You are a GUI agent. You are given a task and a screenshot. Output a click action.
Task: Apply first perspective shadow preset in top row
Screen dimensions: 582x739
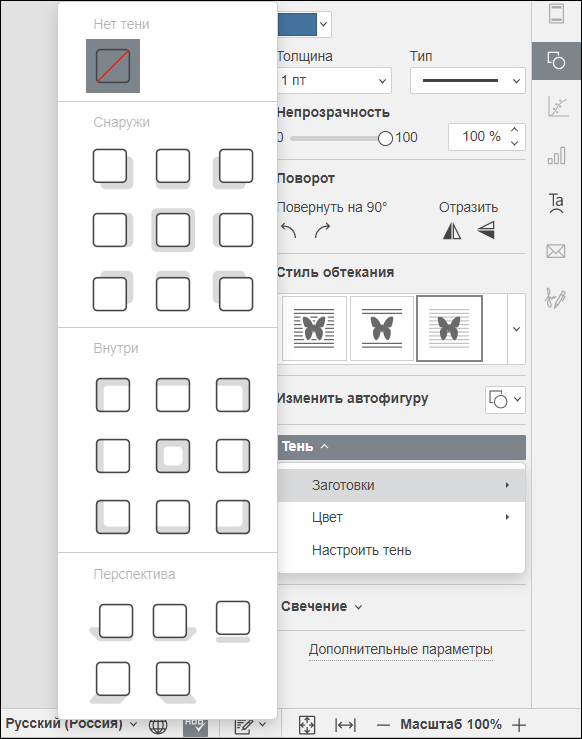(x=113, y=622)
